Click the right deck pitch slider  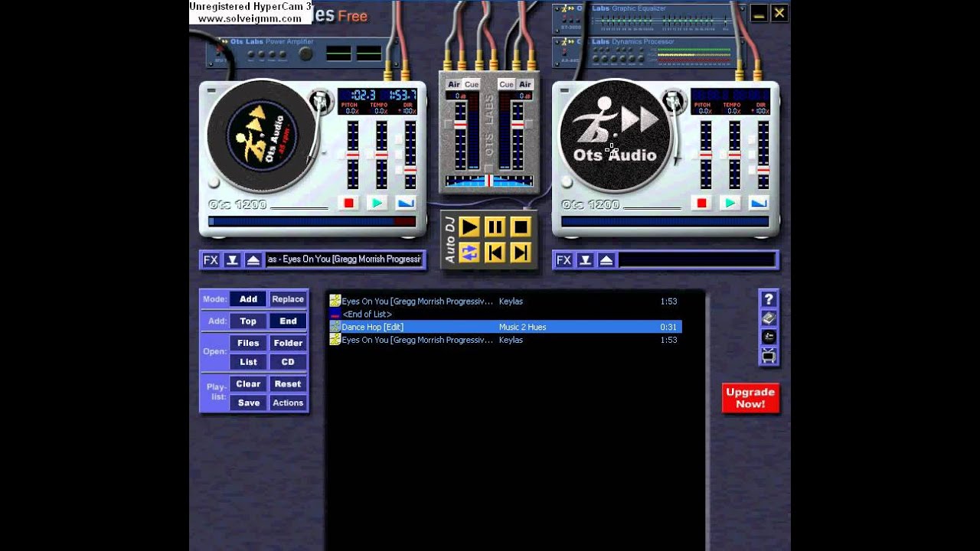coord(705,155)
